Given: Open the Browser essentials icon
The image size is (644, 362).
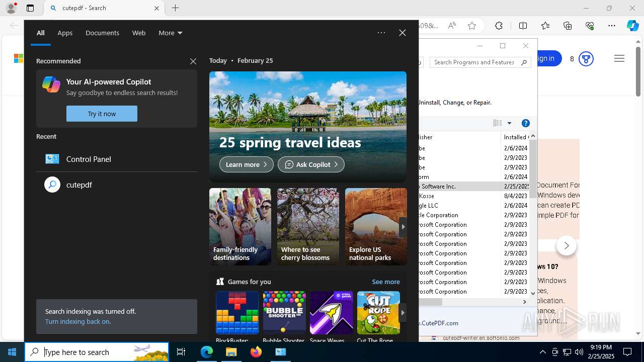Looking at the screenshot, I should [590, 26].
